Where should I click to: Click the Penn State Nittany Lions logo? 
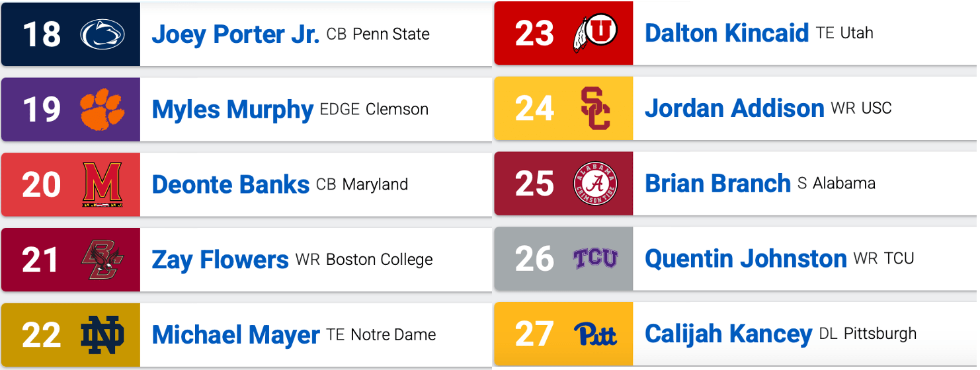tap(102, 34)
